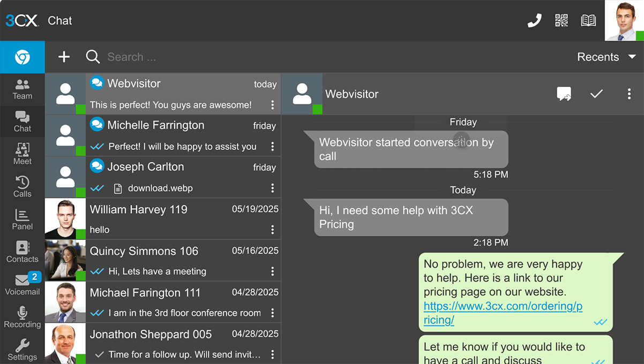
Task: Click Michelle Farrington's placeholder avatar
Action: (x=65, y=135)
